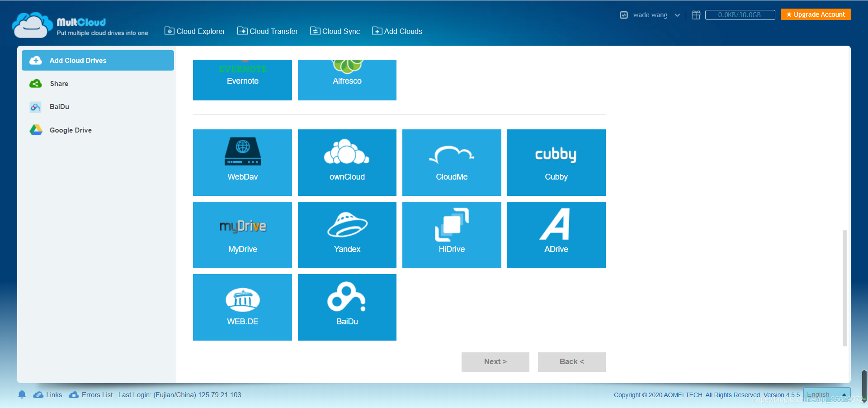Select the WebDav cloud tile
This screenshot has height=408, width=868.
[x=242, y=162]
